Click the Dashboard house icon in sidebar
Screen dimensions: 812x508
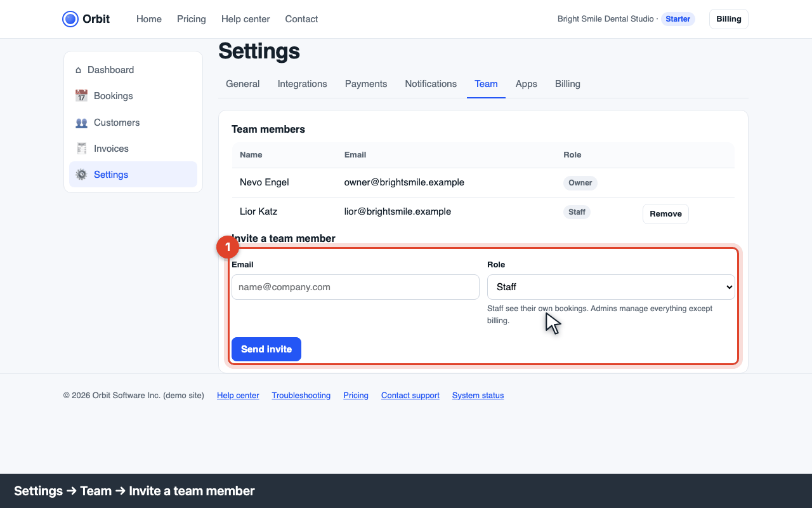click(79, 70)
